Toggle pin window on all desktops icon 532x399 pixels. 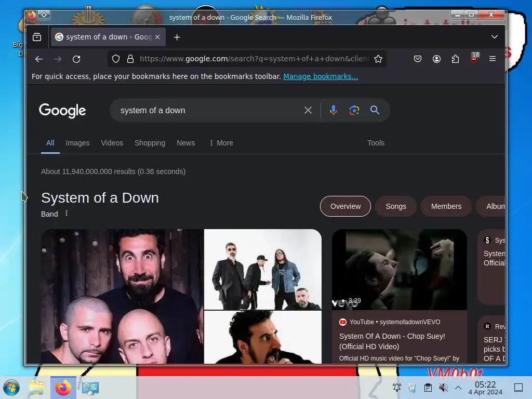click(44, 15)
